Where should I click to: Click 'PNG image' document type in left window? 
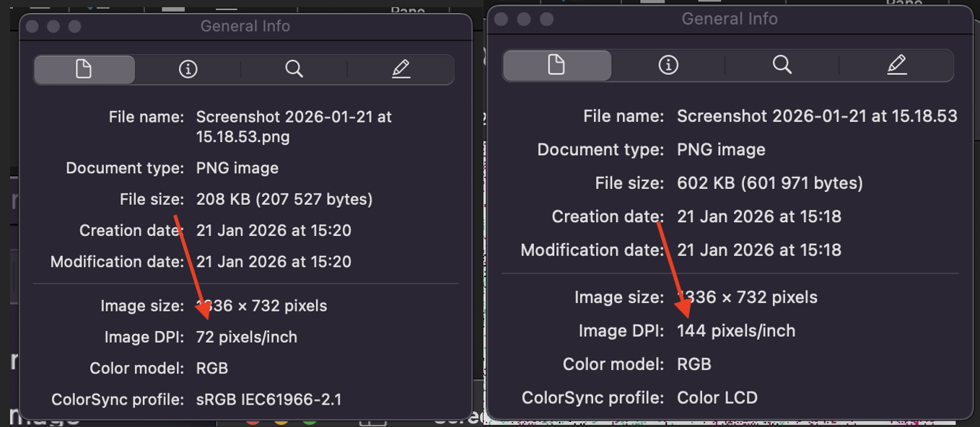click(237, 168)
